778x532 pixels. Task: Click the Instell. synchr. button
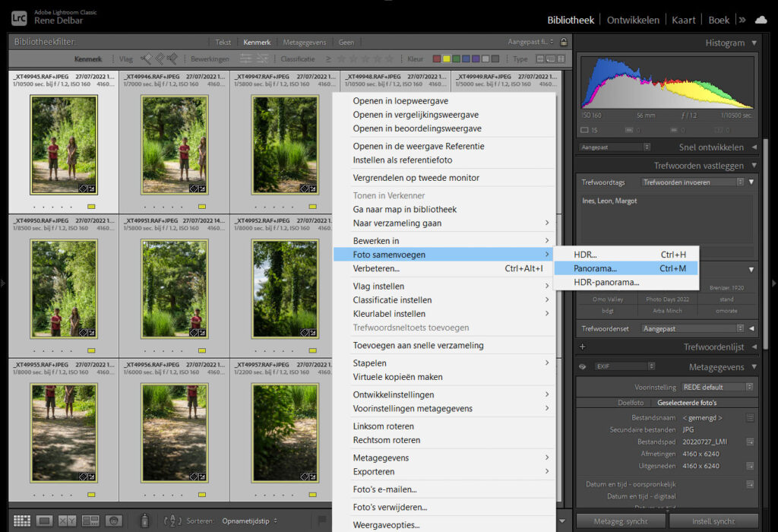[x=713, y=521]
